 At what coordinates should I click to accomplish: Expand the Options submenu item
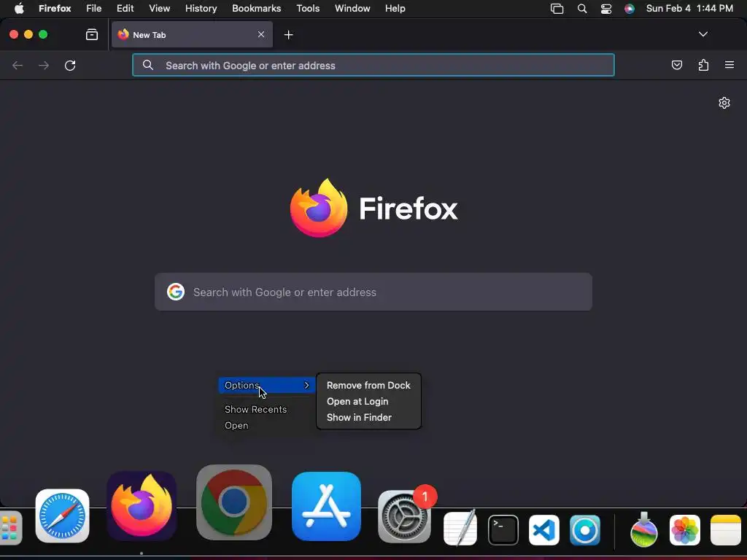267,385
